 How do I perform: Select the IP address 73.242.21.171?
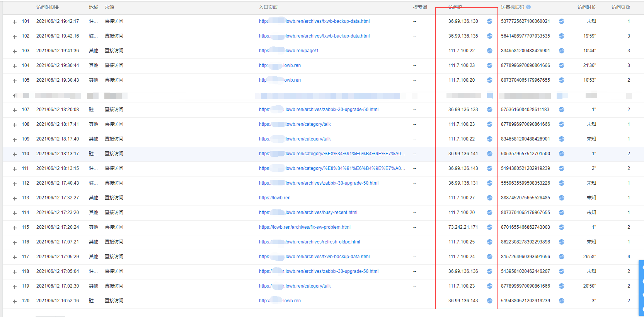(x=463, y=227)
